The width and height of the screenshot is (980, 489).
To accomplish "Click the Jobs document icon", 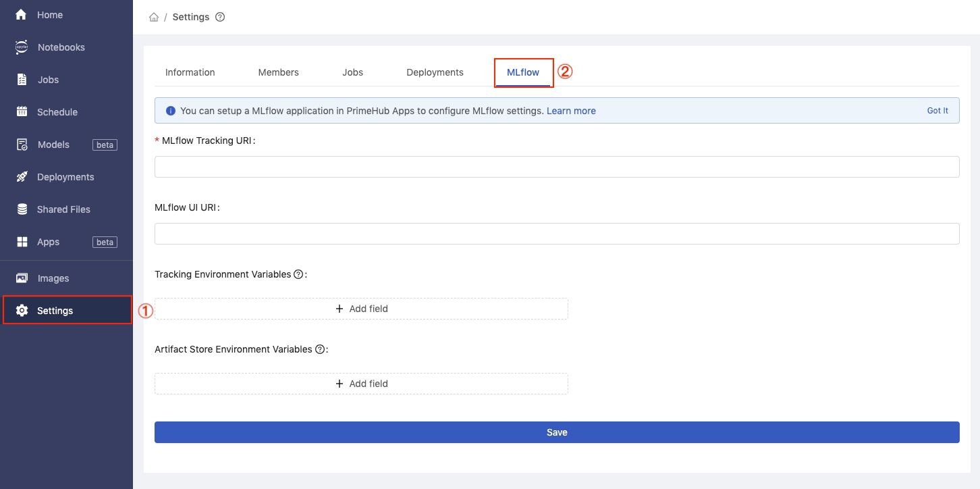I will click(x=22, y=80).
